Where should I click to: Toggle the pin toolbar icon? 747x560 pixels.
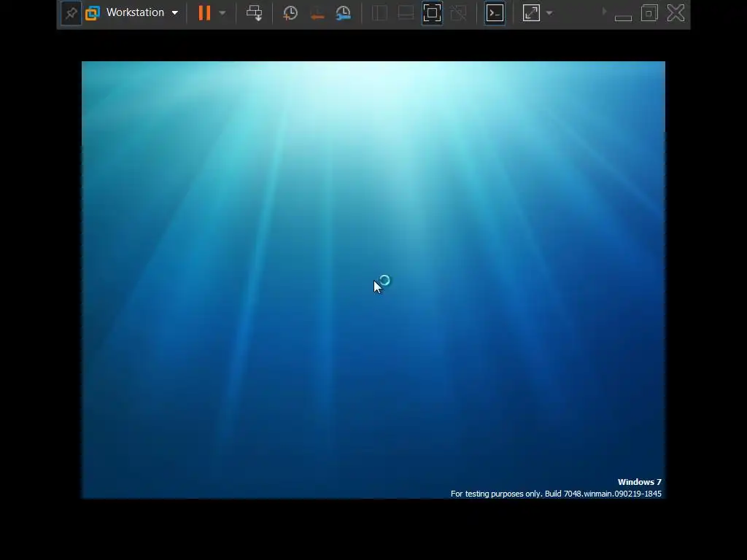(x=71, y=13)
